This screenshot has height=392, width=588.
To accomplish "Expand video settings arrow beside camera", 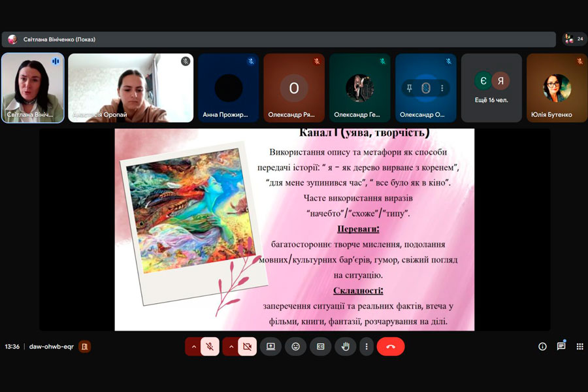I will pos(231,347).
